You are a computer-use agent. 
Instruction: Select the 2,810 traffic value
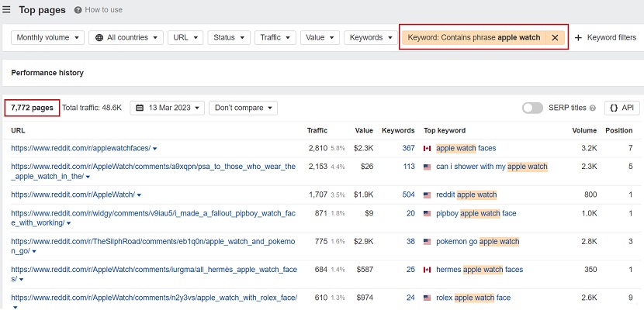(318, 148)
